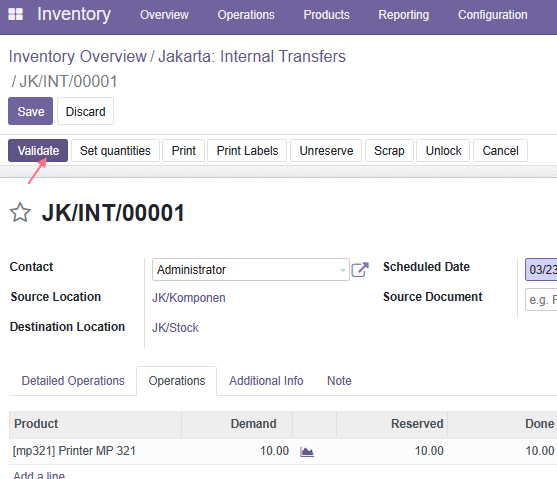Expand the Contact dropdown arrow
Viewport: 557px width, 479px height.
coord(342,270)
